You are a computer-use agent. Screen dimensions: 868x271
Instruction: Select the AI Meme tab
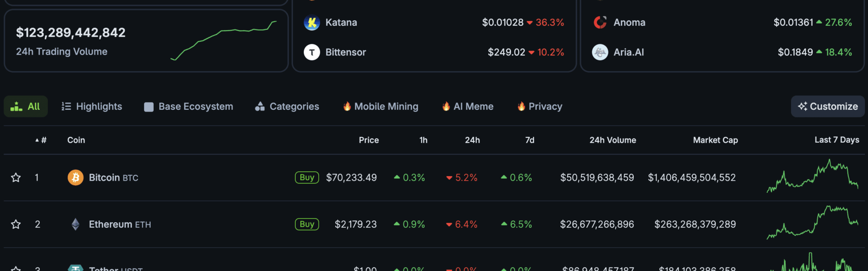(x=467, y=107)
